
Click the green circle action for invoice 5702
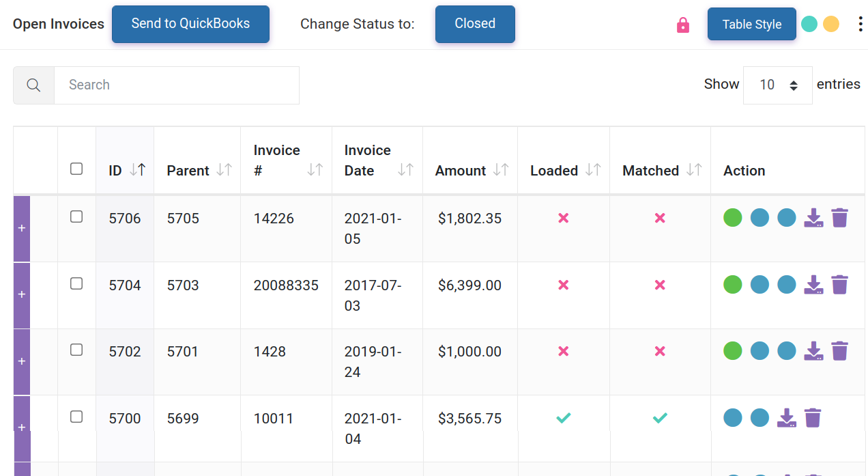(x=733, y=351)
